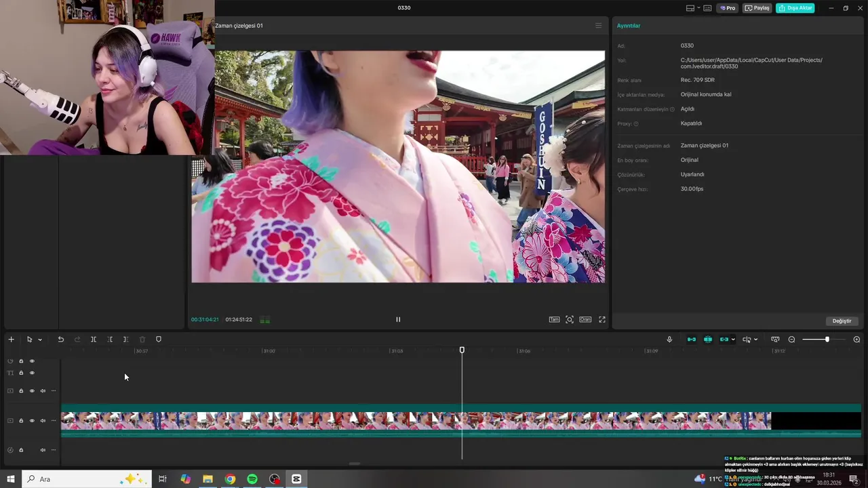The image size is (868, 488).
Task: Select the arrow pointer tool
Action: click(29, 340)
